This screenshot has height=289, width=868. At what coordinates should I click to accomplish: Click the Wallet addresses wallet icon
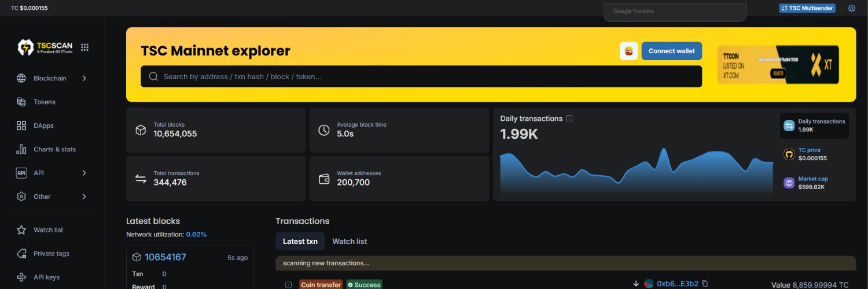point(324,179)
